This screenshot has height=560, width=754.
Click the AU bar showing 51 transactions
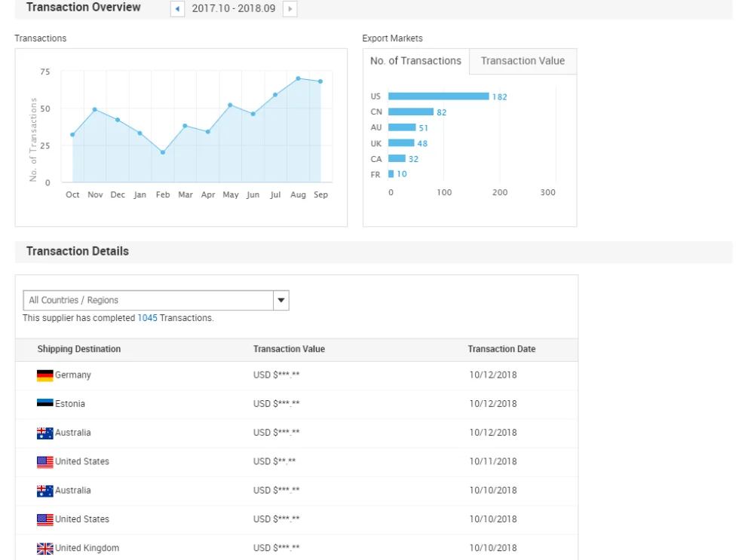coord(401,128)
